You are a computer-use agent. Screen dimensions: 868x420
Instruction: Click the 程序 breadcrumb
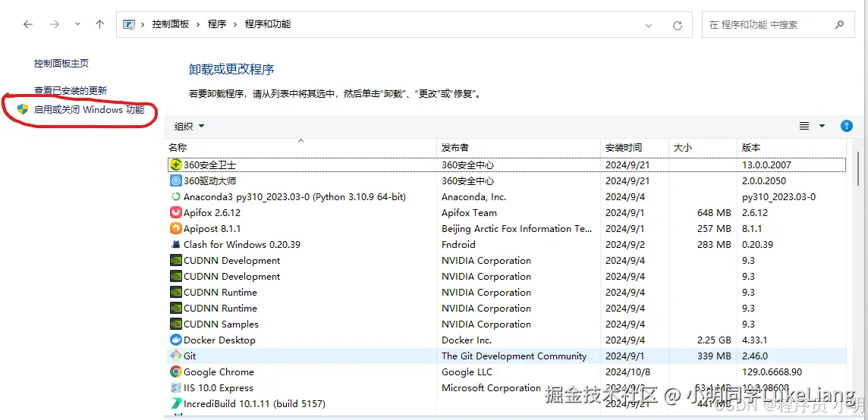click(217, 24)
